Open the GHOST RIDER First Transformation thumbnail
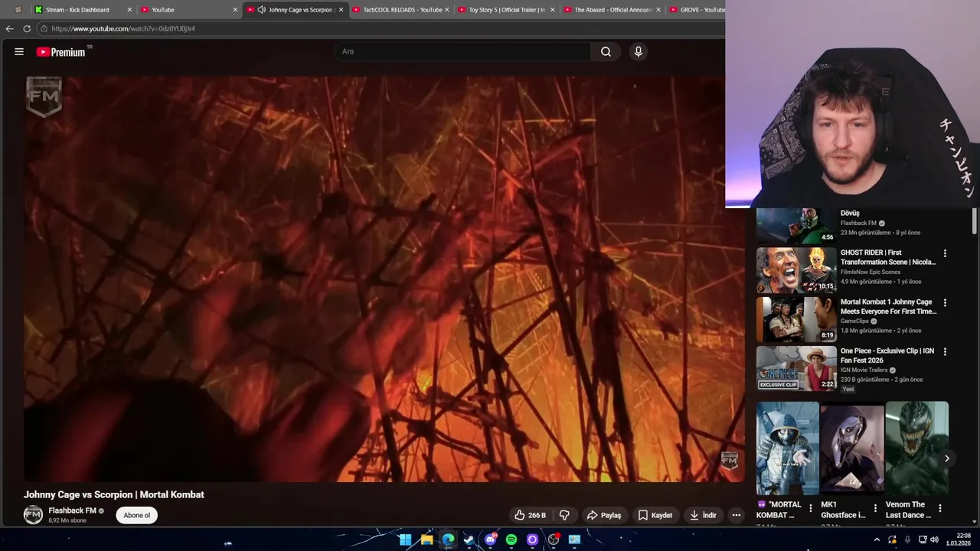 pyautogui.click(x=796, y=270)
